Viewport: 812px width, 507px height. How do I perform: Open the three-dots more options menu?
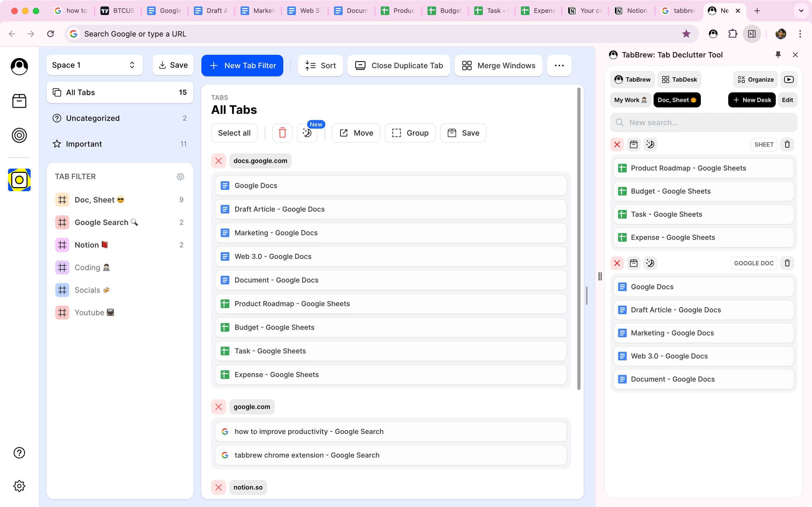pos(559,65)
